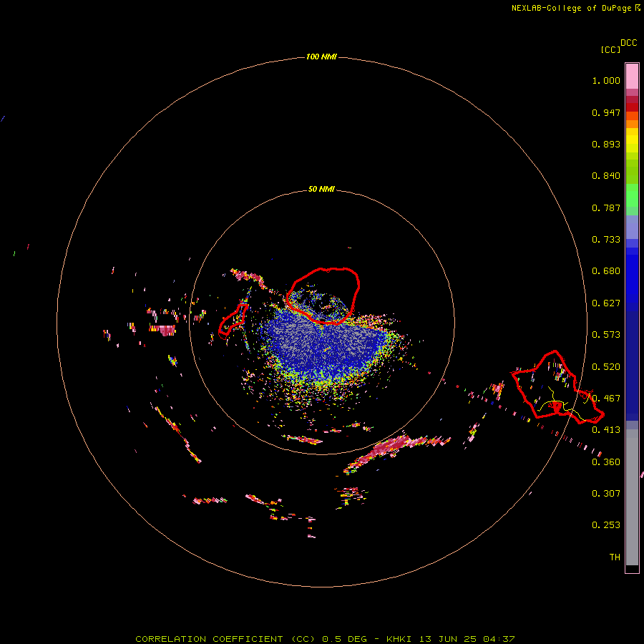The width and height of the screenshot is (644, 644).
Task: Click the 100 NMI range ring label
Action: pyautogui.click(x=321, y=57)
